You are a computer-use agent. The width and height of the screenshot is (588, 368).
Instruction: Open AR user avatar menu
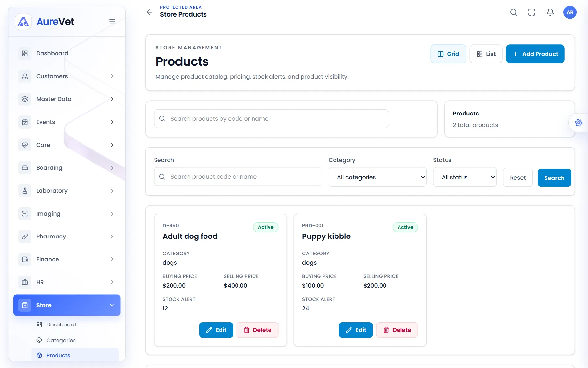tap(570, 12)
